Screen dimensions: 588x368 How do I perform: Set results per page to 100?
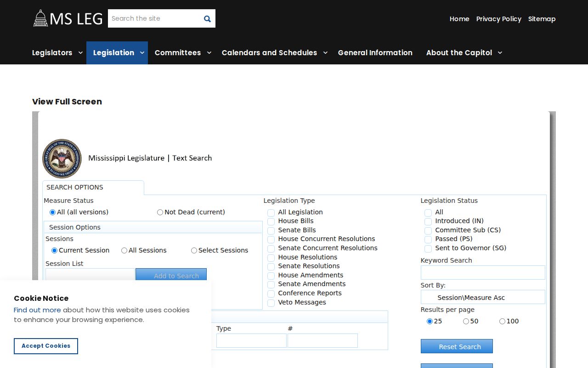pyautogui.click(x=502, y=322)
